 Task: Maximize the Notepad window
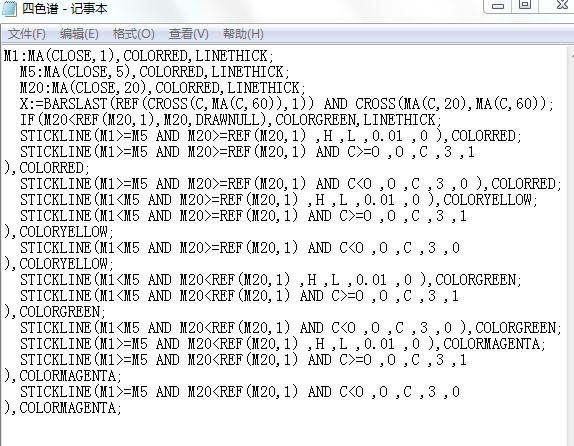pos(525,6)
